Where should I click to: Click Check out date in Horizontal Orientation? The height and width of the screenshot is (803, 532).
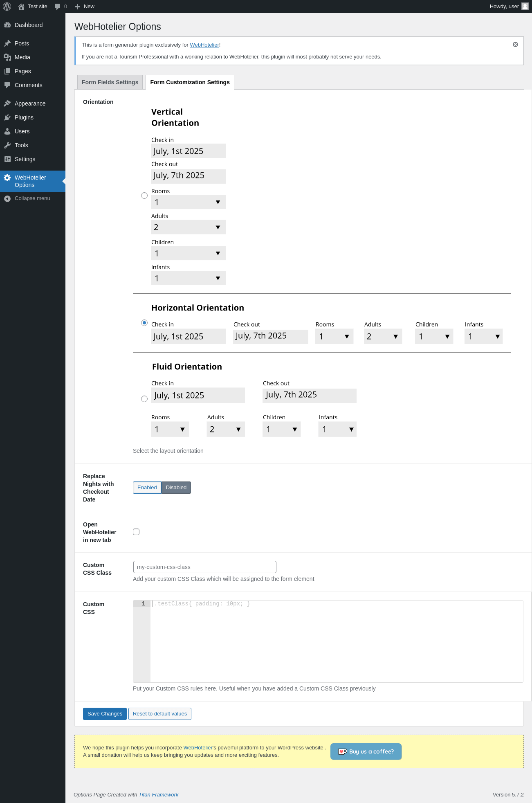(271, 336)
